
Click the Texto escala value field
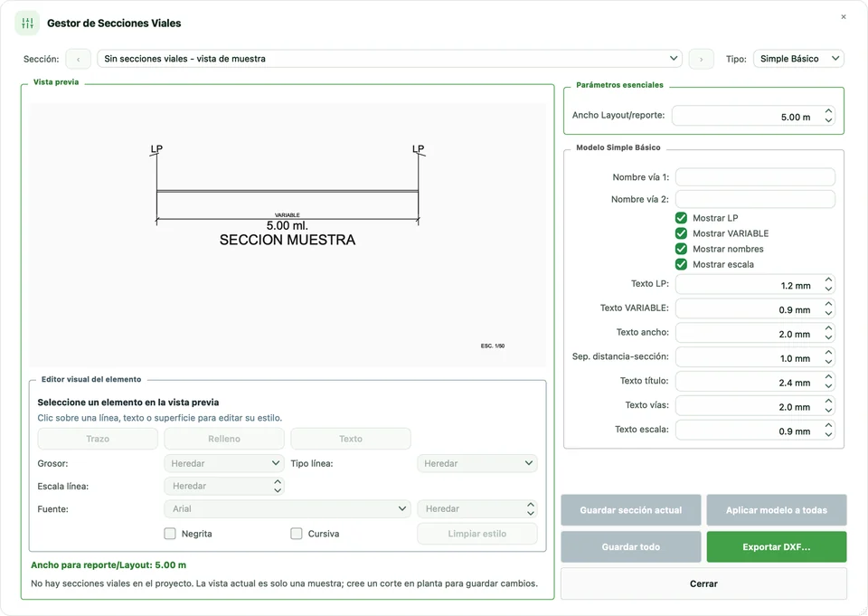click(x=755, y=431)
